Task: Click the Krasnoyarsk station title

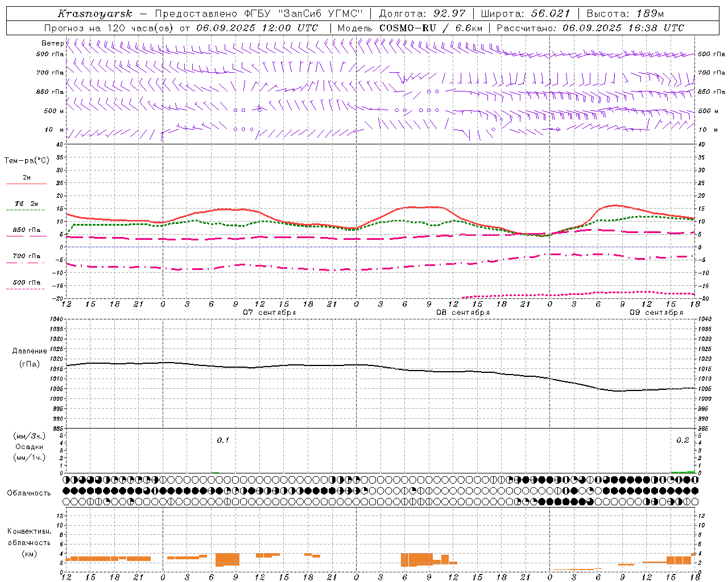Action: click(x=95, y=14)
